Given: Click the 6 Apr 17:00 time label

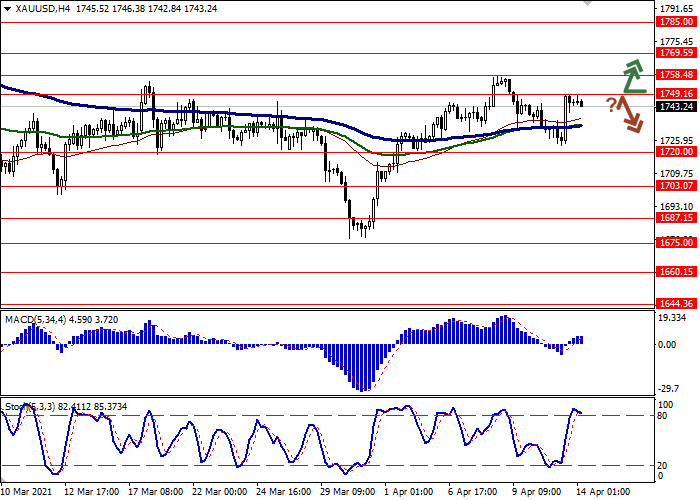Looking at the screenshot, I should pos(473,492).
